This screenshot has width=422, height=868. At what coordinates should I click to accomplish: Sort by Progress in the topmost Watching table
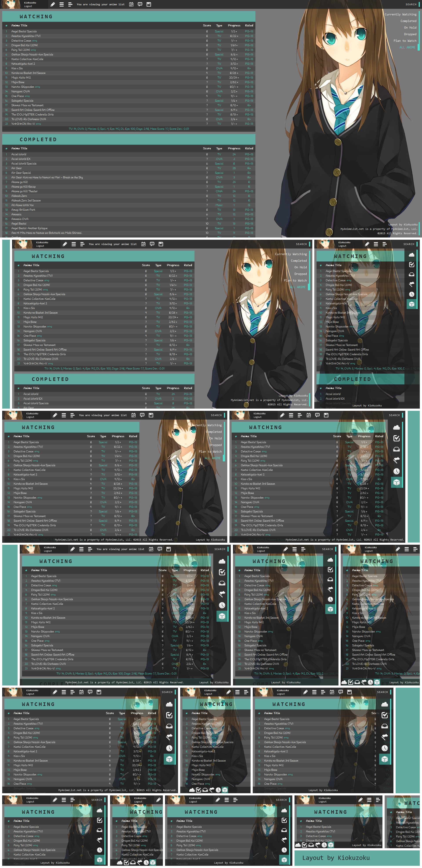point(234,26)
